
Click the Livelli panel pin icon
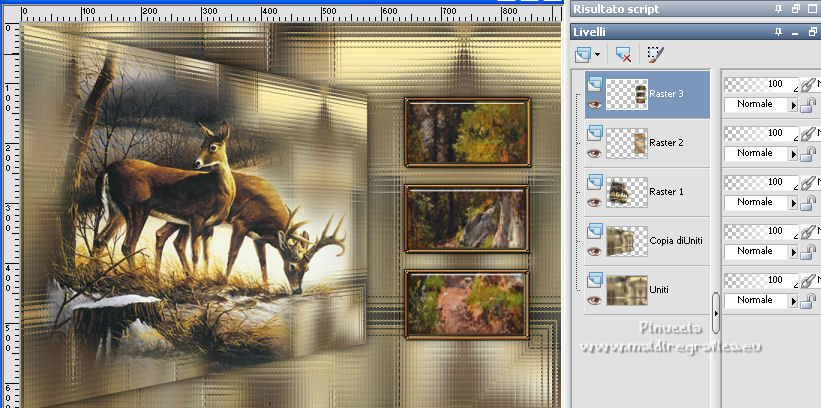tap(779, 32)
